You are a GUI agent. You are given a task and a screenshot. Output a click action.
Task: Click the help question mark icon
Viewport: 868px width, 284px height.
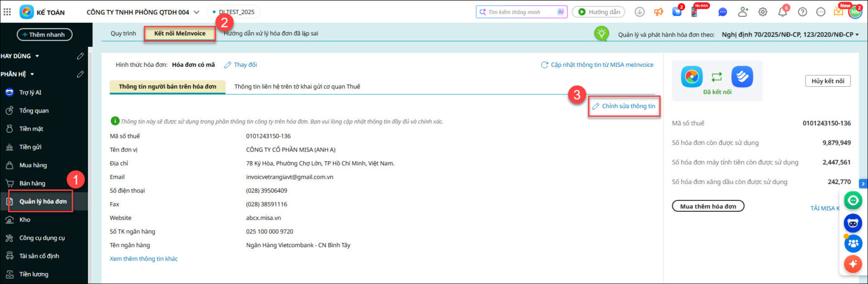click(802, 12)
